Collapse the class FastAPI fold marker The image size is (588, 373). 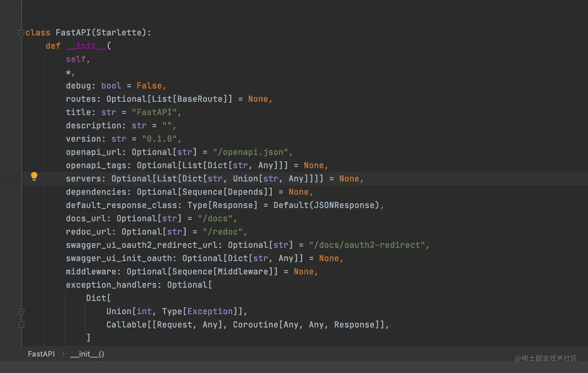[x=21, y=33]
